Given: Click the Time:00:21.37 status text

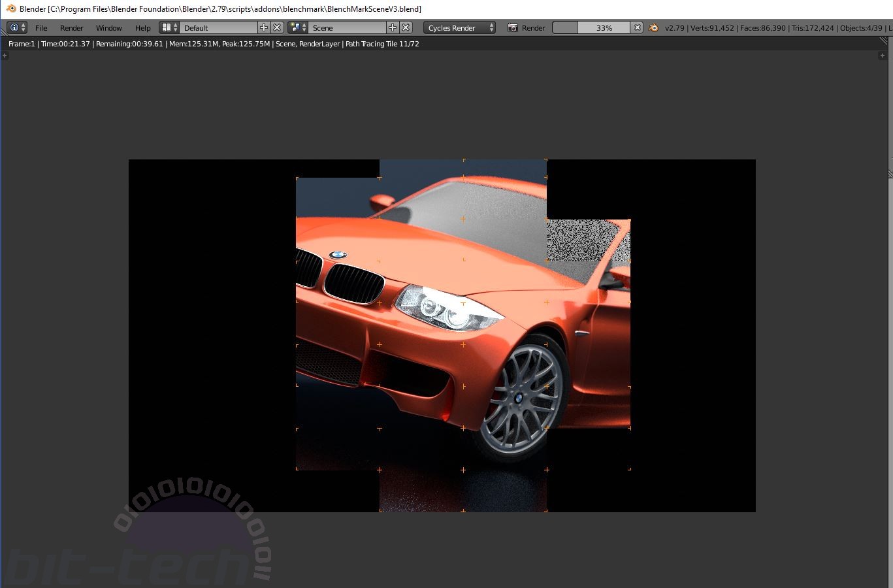Looking at the screenshot, I should 65,44.
